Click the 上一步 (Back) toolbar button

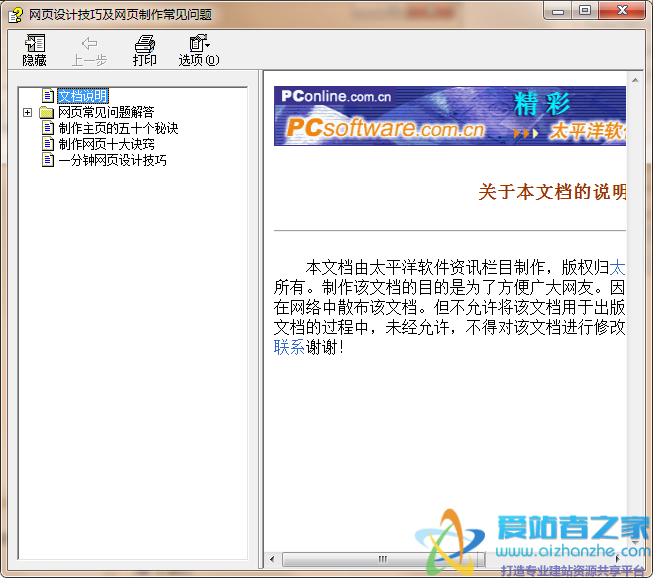pyautogui.click(x=89, y=50)
